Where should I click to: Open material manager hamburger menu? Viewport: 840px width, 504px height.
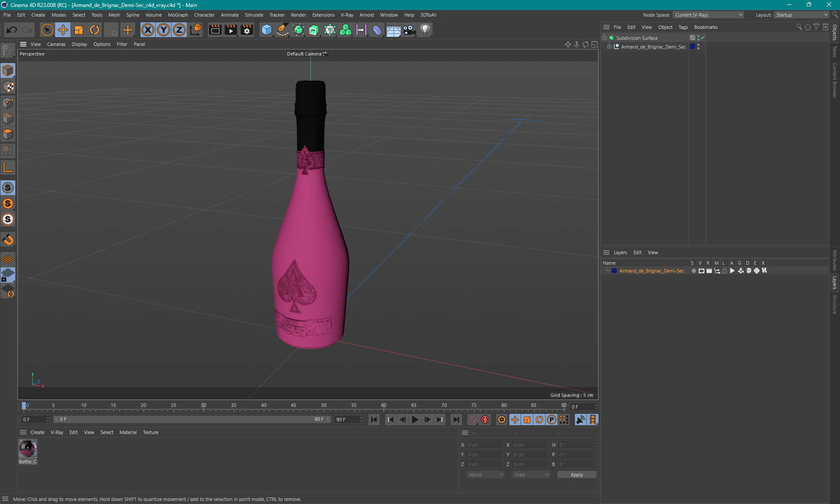(23, 432)
